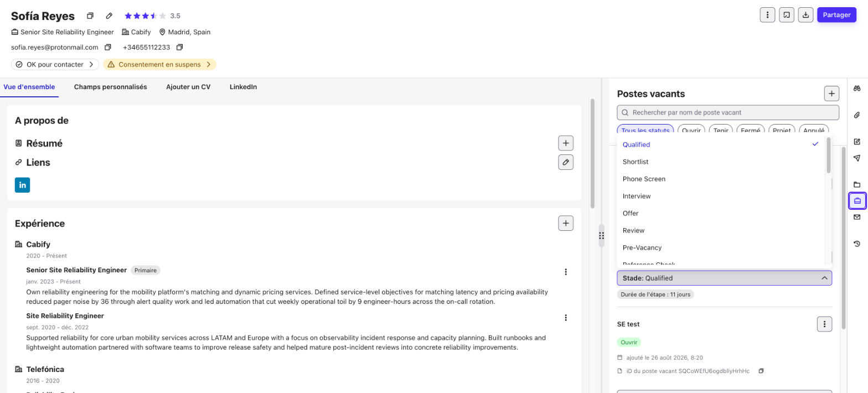Open the history clock sidebar icon
868x393 pixels.
click(857, 244)
